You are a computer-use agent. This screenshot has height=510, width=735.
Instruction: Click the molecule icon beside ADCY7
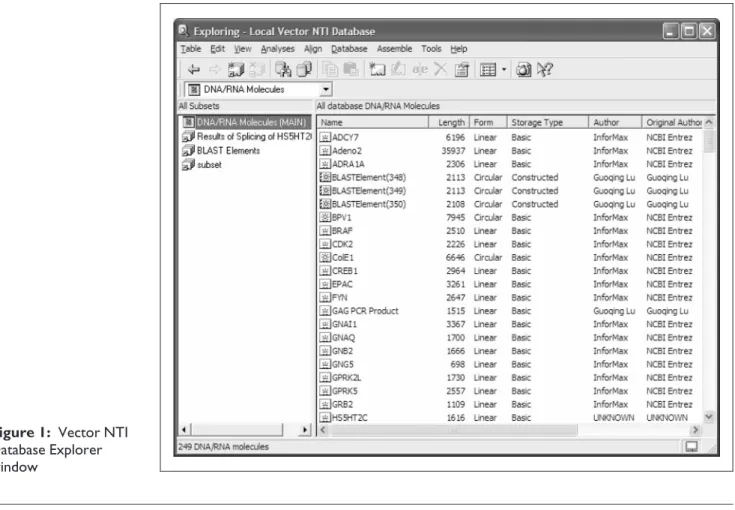pyautogui.click(x=325, y=137)
